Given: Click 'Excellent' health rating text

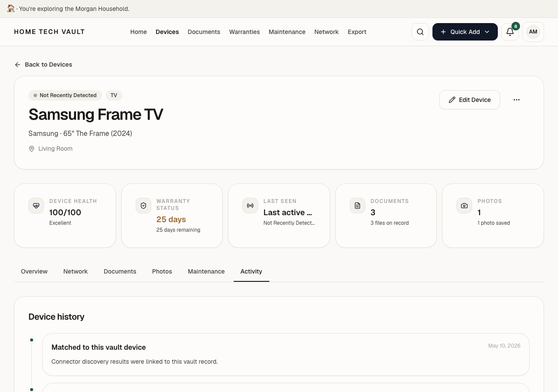Looking at the screenshot, I should 60,223.
